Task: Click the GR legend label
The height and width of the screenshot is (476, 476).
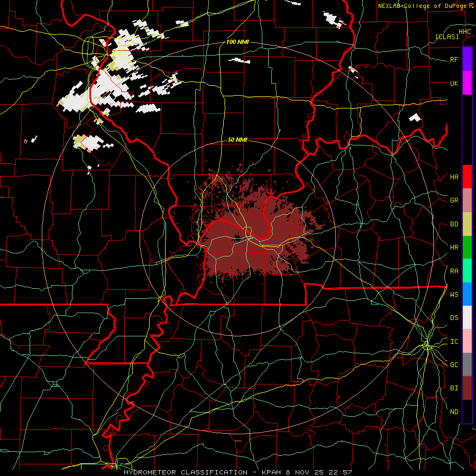Action: (454, 200)
